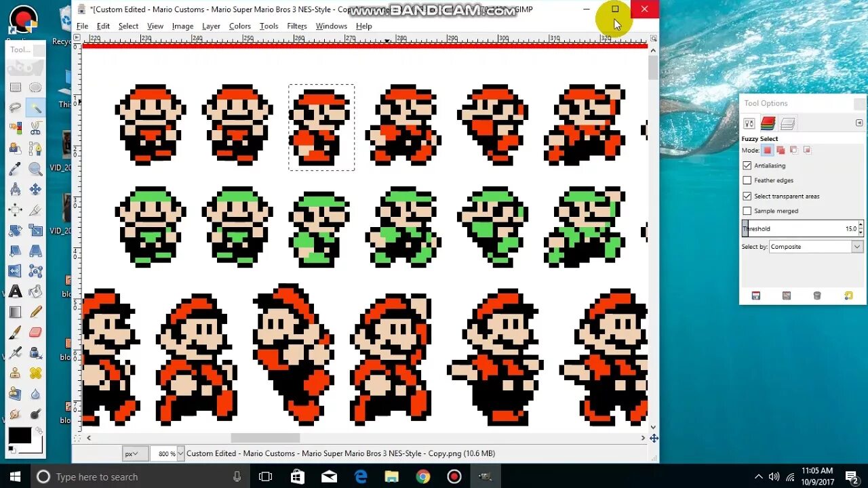Open the Layer menu
Viewport: 868px width, 488px height.
[x=211, y=26]
